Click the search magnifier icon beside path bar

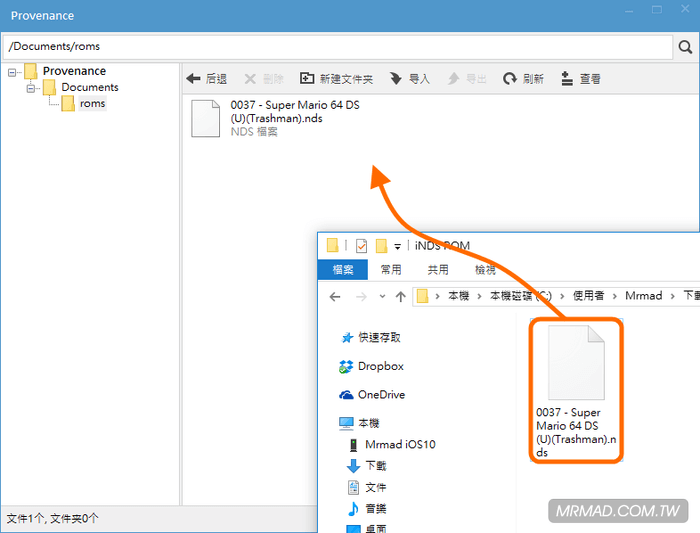click(x=686, y=47)
